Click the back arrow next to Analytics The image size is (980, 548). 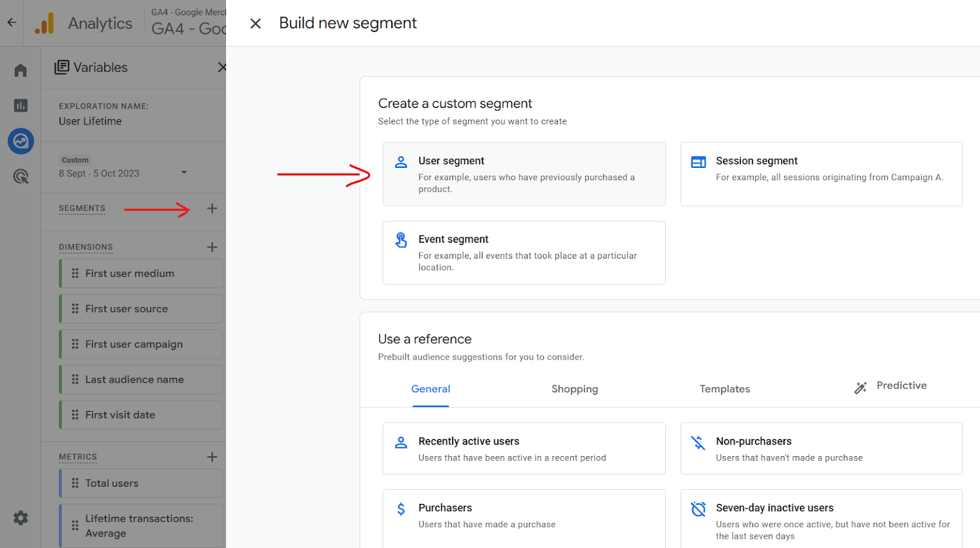(12, 23)
